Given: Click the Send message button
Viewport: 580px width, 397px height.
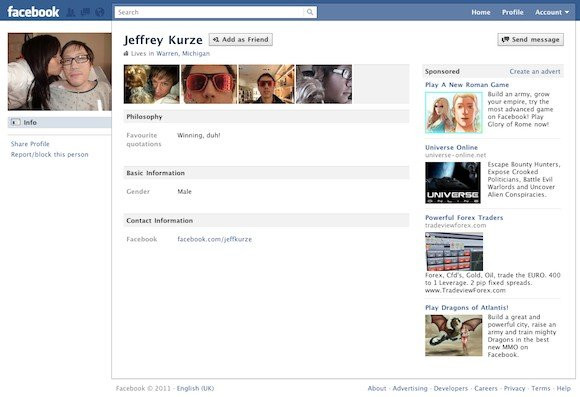Looking at the screenshot, I should 530,39.
